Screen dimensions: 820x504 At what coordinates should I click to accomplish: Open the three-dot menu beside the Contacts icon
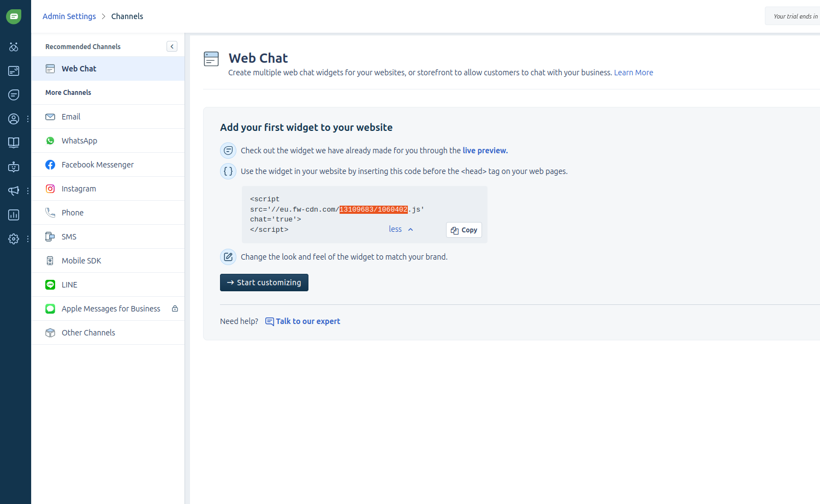pyautogui.click(x=27, y=118)
